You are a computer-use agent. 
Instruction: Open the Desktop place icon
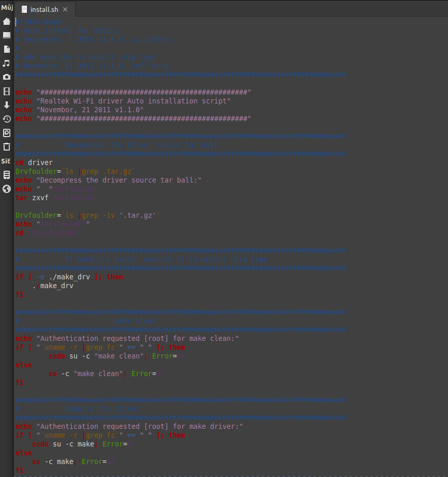coord(7,35)
